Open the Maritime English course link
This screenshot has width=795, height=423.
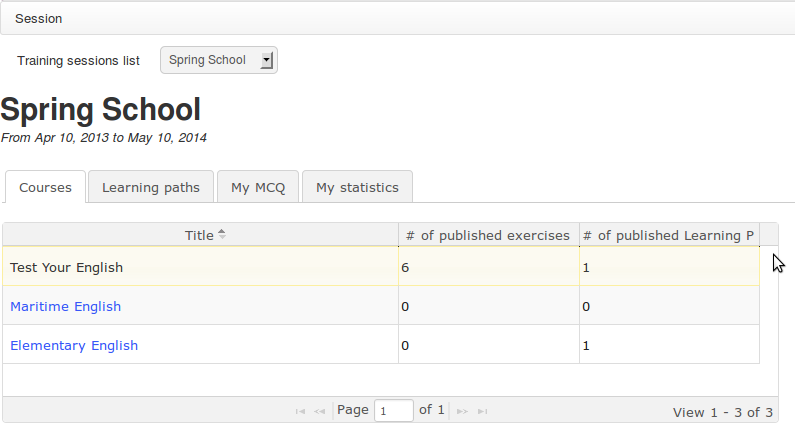coord(65,307)
